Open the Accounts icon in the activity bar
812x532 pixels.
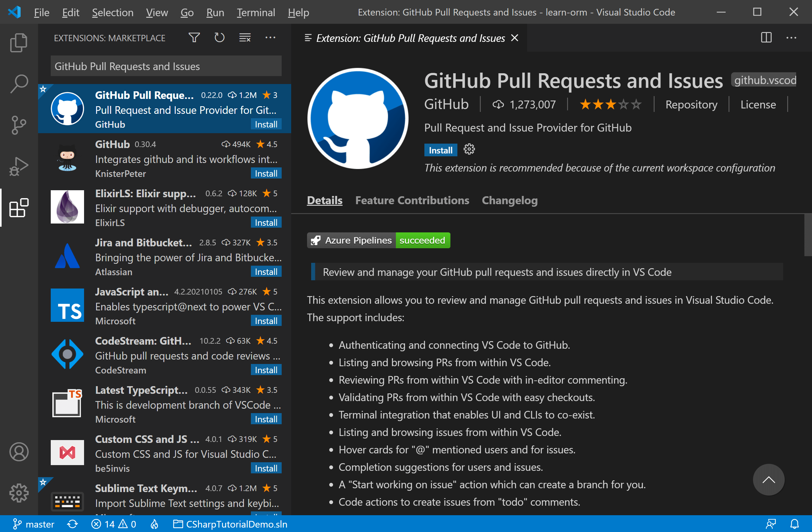[19, 452]
